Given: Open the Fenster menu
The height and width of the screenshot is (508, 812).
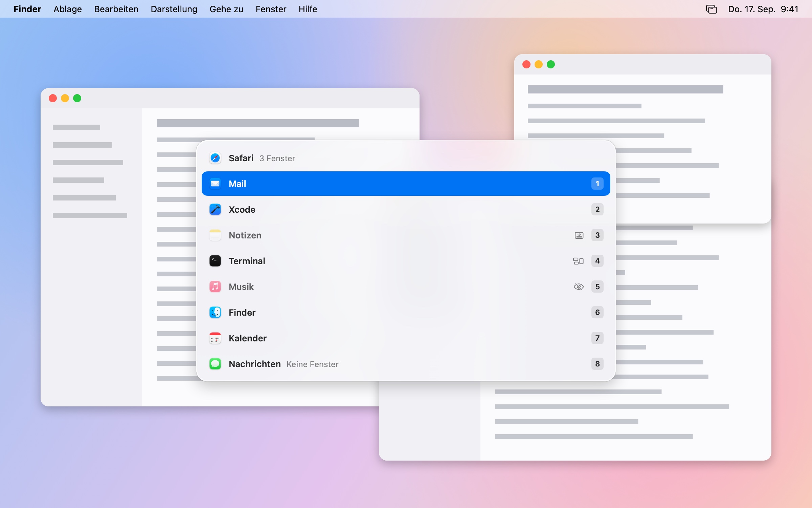Looking at the screenshot, I should pos(271,9).
